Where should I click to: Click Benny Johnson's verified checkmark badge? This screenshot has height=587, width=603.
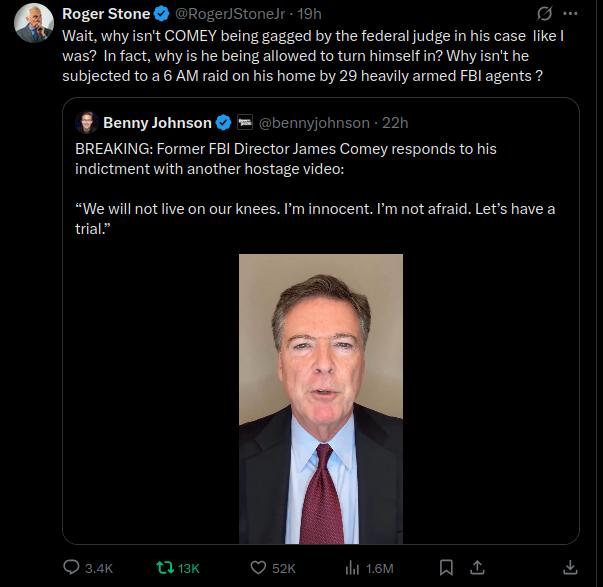point(223,123)
